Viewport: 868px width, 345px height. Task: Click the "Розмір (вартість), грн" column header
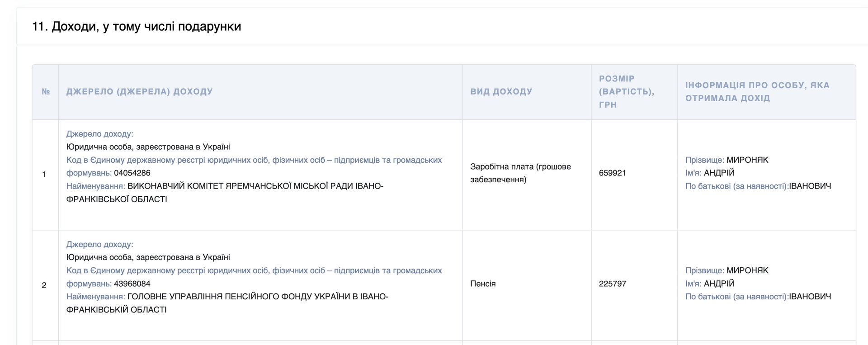(626, 92)
